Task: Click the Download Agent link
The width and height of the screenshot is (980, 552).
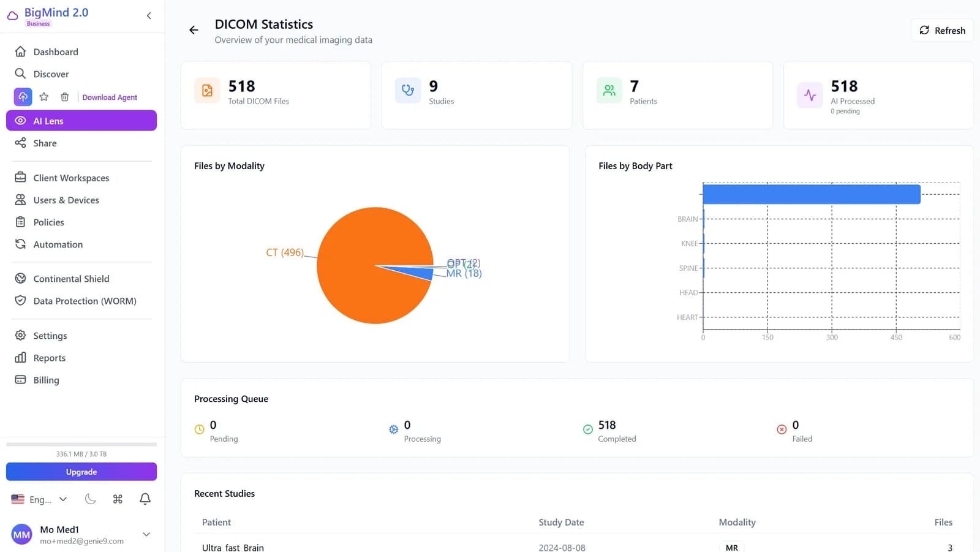Action: pos(110,97)
